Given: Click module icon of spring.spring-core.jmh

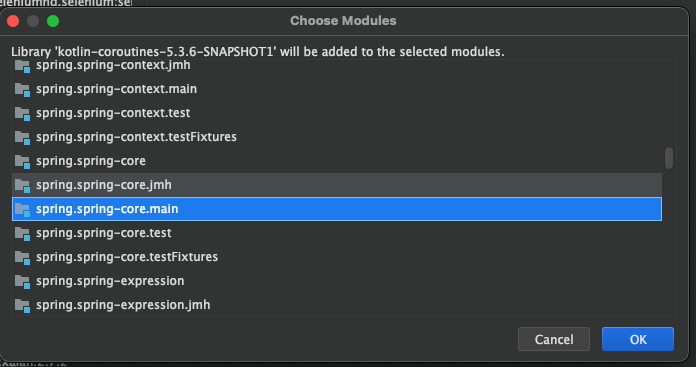Looking at the screenshot, I should pos(22,185).
